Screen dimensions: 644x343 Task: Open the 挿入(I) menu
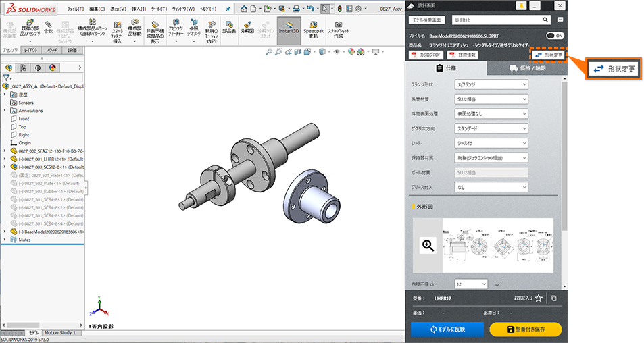138,9
